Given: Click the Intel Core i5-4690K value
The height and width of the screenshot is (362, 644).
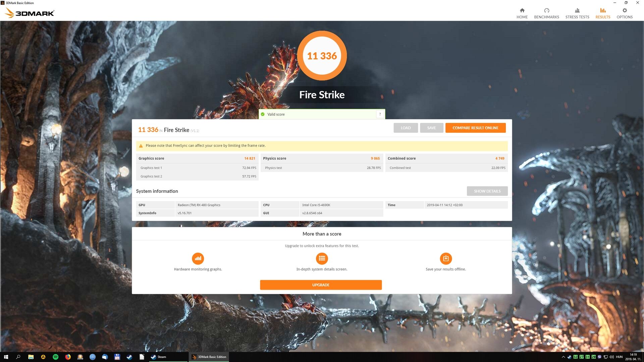Looking at the screenshot, I should [x=316, y=205].
